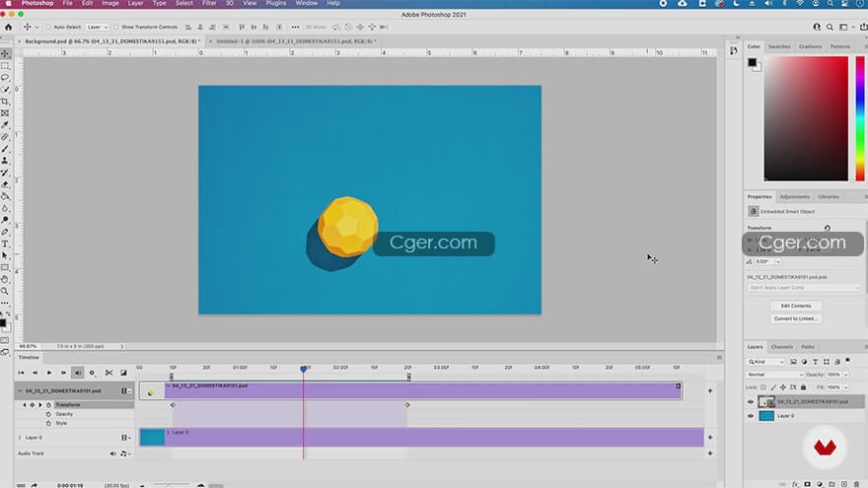Screen dimensions: 868x488
Task: Click Convert to Linked button
Action: pyautogui.click(x=795, y=318)
